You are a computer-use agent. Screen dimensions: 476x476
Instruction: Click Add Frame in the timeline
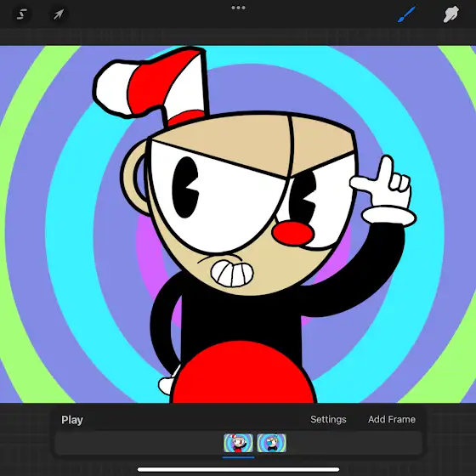tap(392, 419)
